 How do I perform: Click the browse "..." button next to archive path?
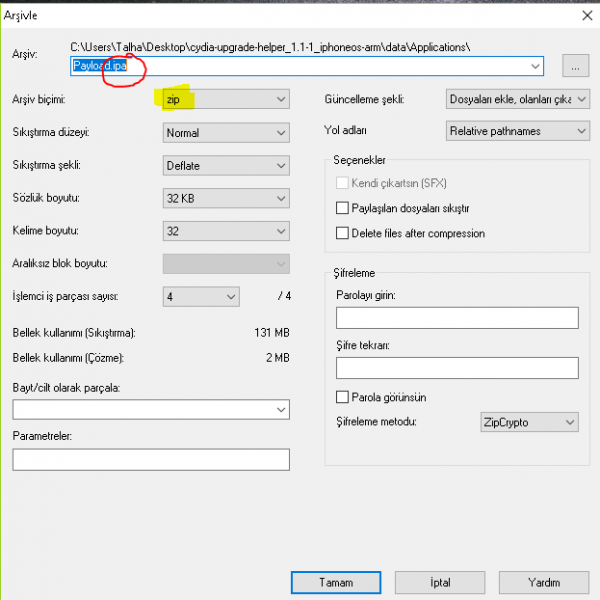575,66
